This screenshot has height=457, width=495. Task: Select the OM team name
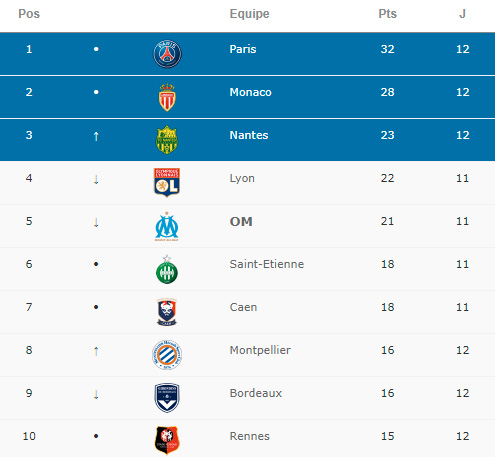[241, 221]
